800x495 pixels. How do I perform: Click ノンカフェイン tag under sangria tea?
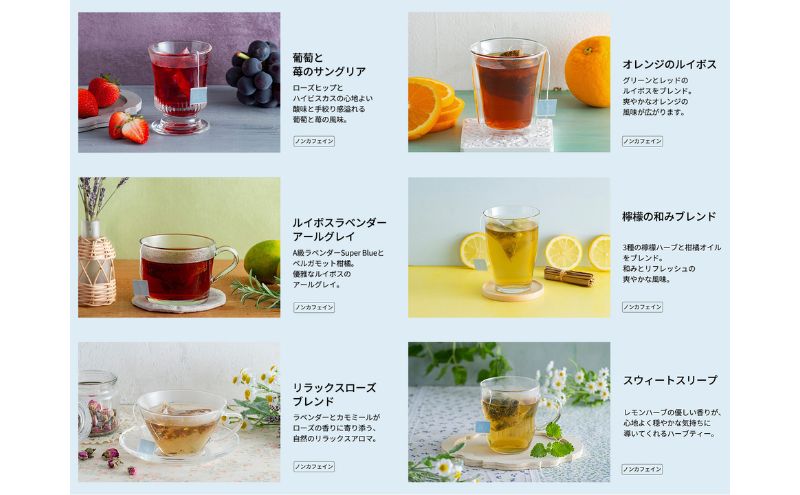[314, 141]
